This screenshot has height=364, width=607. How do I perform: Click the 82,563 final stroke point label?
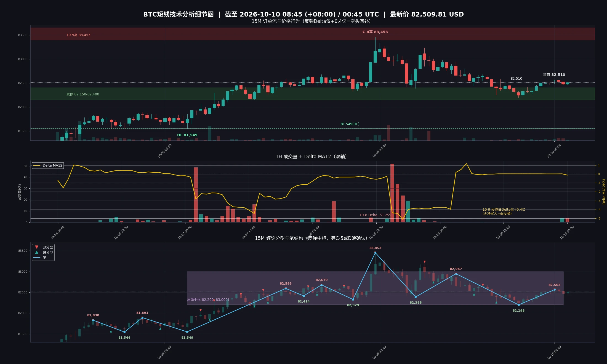[x=554, y=285]
